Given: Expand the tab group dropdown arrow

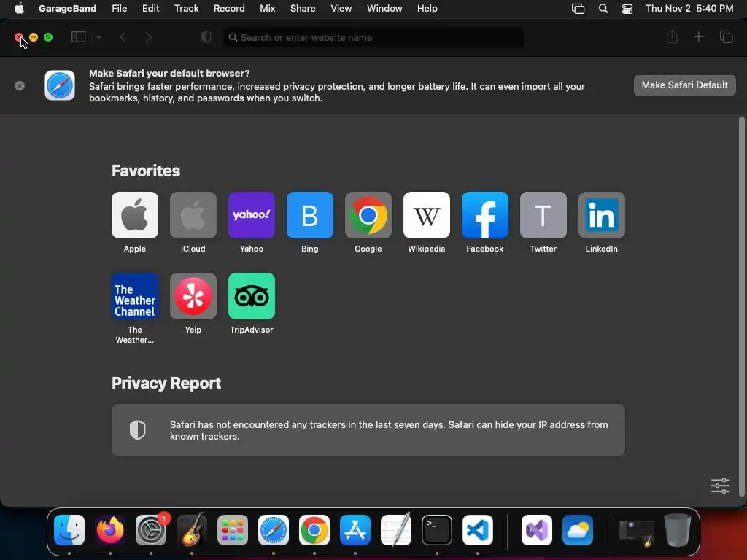Looking at the screenshot, I should click(99, 37).
